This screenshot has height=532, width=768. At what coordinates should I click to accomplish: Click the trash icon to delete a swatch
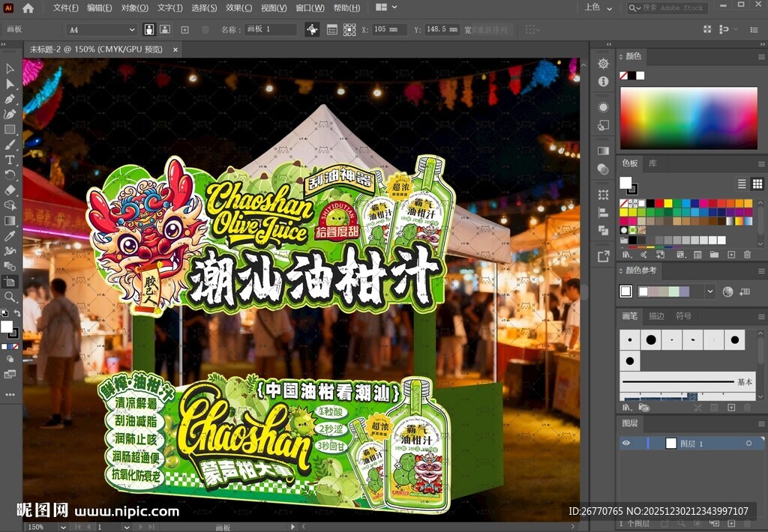click(x=747, y=255)
